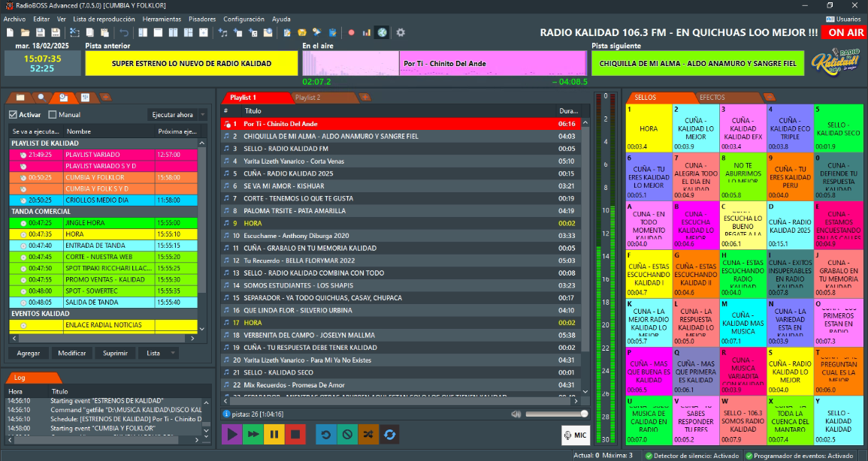The width and height of the screenshot is (868, 461).
Task: Open the Pisadores menu
Action: tap(202, 19)
